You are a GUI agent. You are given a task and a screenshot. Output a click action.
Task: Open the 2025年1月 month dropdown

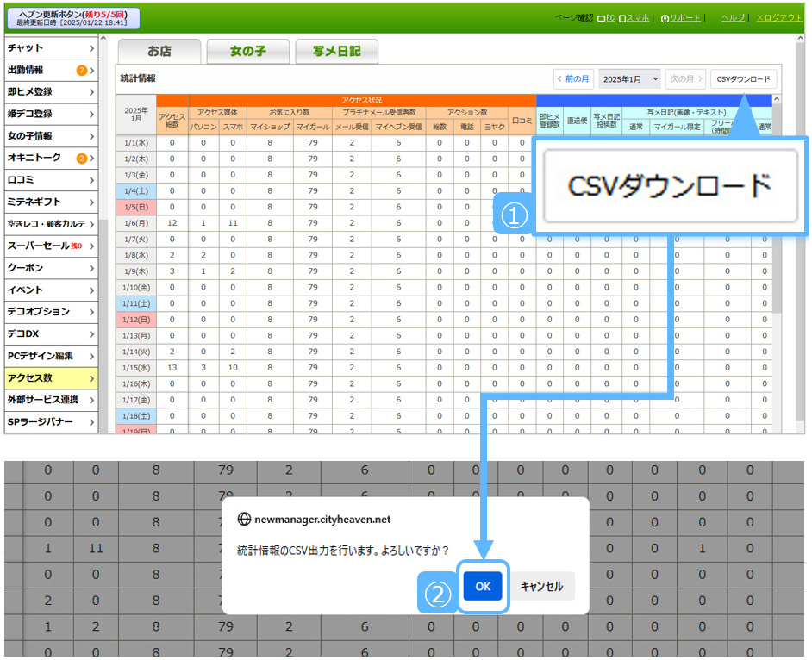coord(629,78)
